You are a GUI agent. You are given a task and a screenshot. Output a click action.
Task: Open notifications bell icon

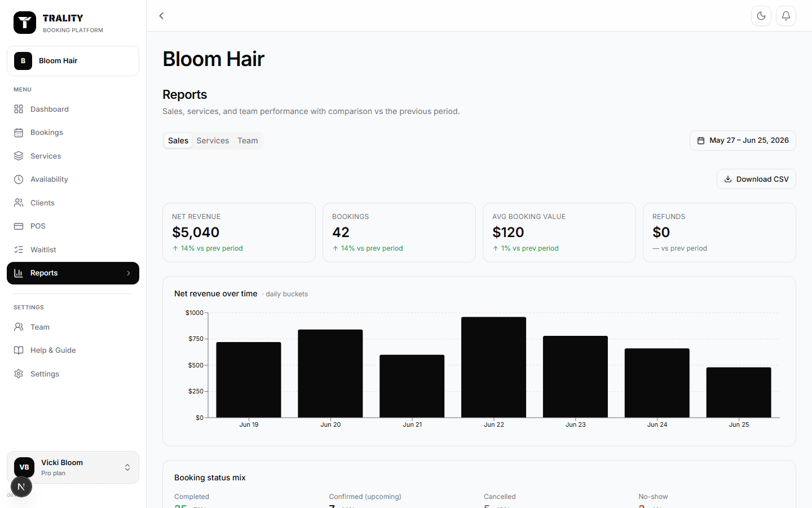pyautogui.click(x=786, y=16)
